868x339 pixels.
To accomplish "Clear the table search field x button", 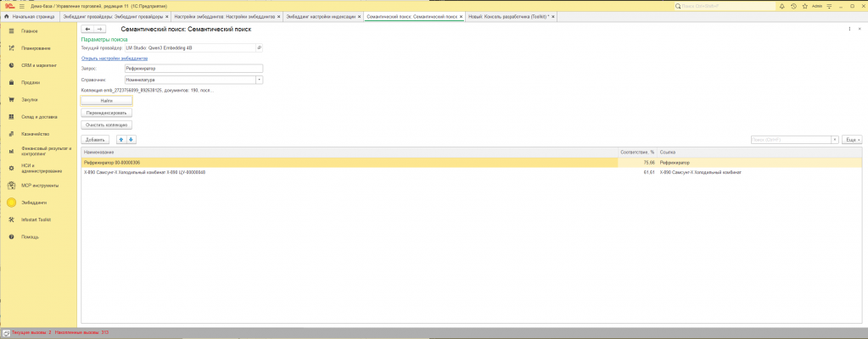I will click(835, 140).
